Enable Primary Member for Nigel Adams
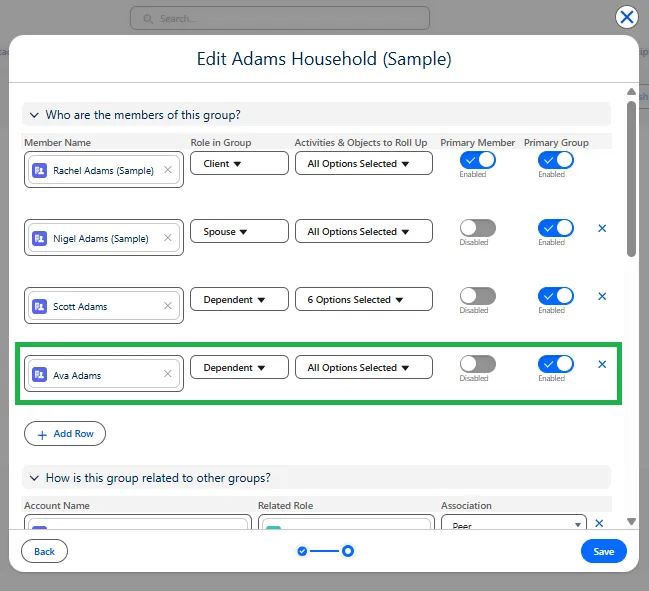Viewport: 649px width, 591px height. point(478,228)
